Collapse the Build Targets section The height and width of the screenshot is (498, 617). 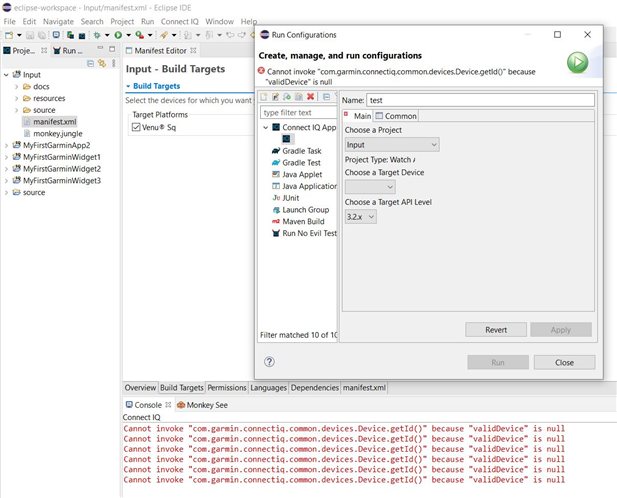click(x=128, y=86)
